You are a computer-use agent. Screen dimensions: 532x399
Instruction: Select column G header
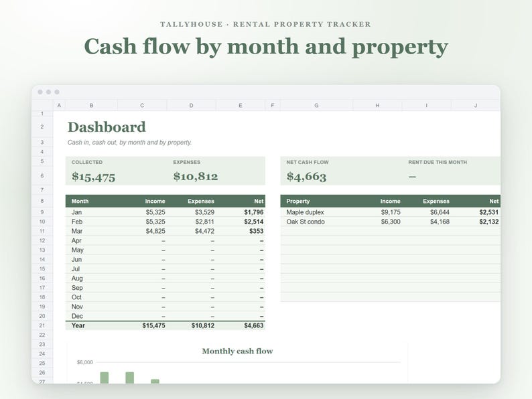[316, 105]
